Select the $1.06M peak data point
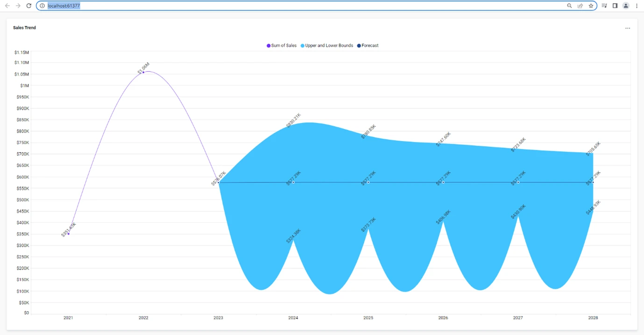This screenshot has height=335, width=644. click(143, 72)
